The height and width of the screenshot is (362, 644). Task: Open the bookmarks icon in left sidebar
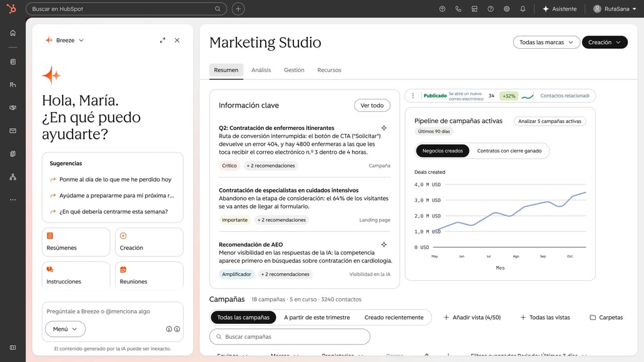click(13, 62)
